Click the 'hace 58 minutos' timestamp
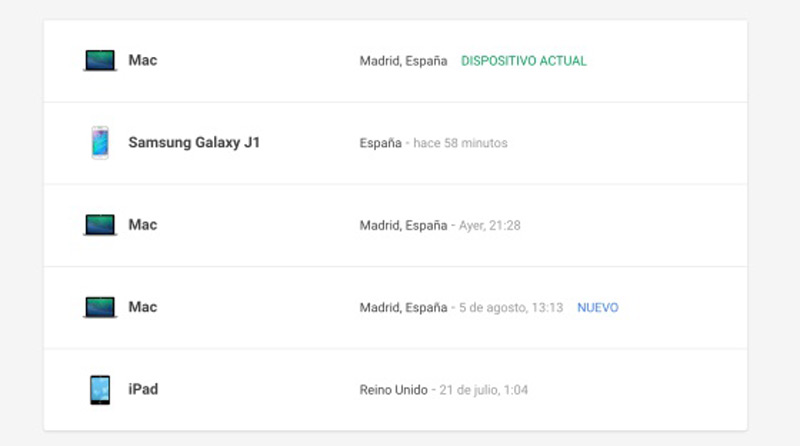Image resolution: width=800 pixels, height=446 pixels. (x=461, y=143)
